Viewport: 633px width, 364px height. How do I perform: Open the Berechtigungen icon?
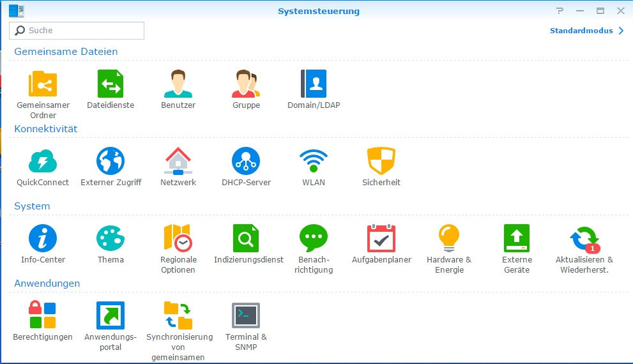point(43,315)
